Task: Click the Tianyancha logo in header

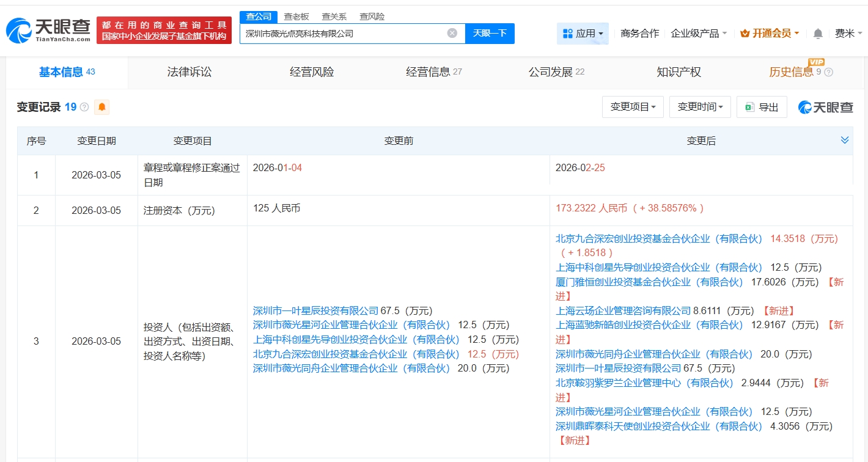Action: click(x=49, y=31)
